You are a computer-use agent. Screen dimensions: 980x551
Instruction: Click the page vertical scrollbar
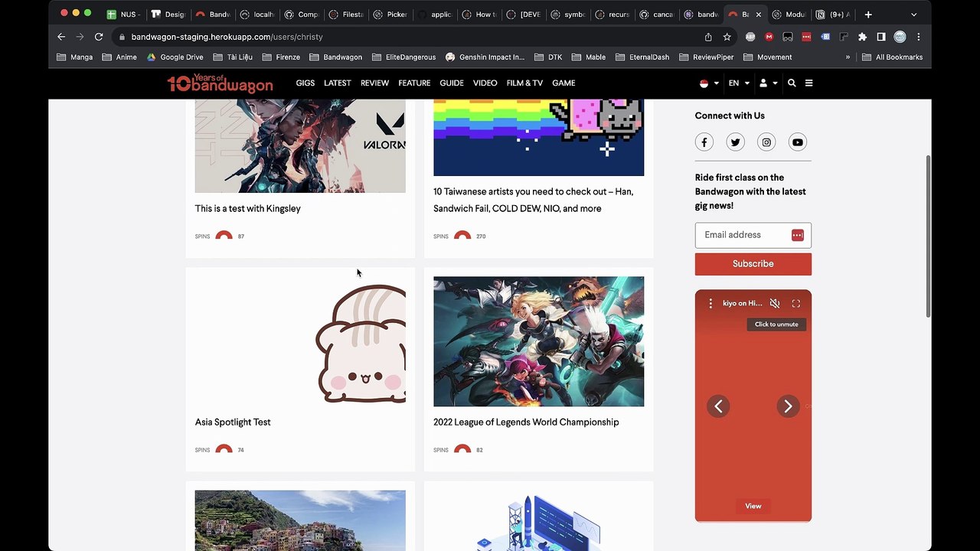(929, 237)
